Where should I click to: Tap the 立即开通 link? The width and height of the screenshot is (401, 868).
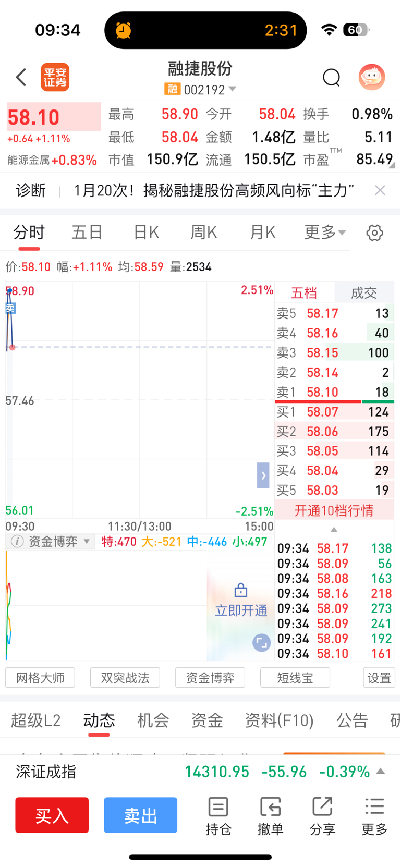click(x=241, y=610)
